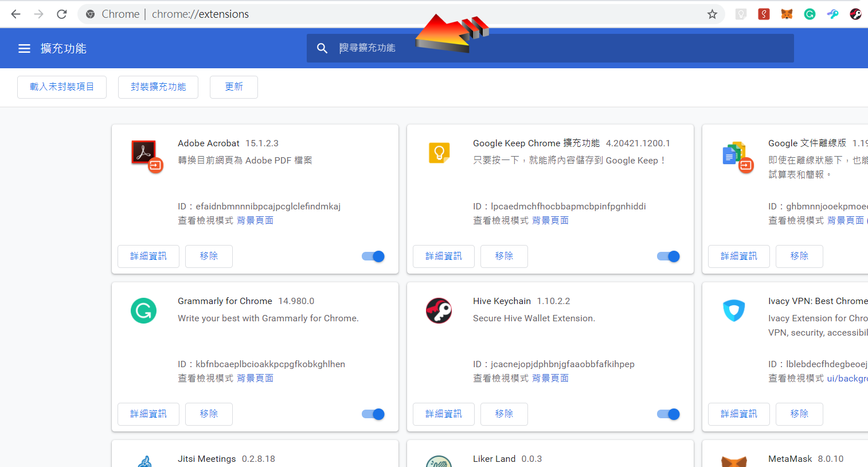
Task: Open 詳細資訊 for Google 文件離線版
Action: (739, 256)
